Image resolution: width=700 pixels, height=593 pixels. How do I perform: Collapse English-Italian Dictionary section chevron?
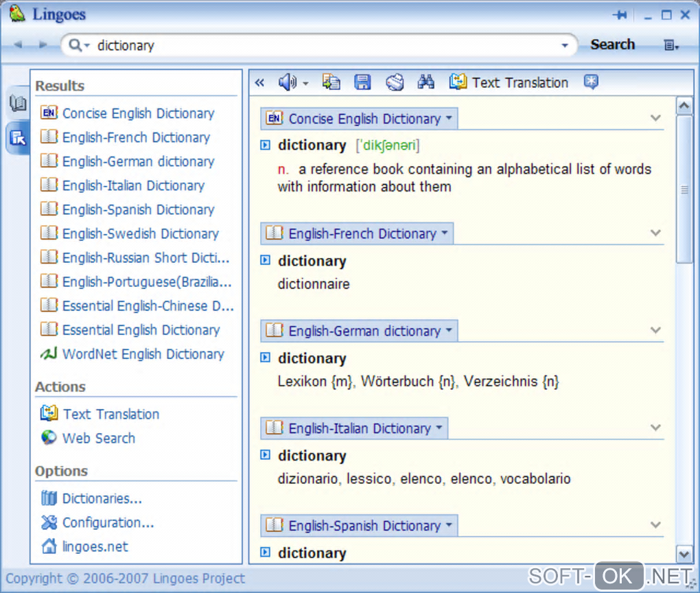click(x=655, y=428)
